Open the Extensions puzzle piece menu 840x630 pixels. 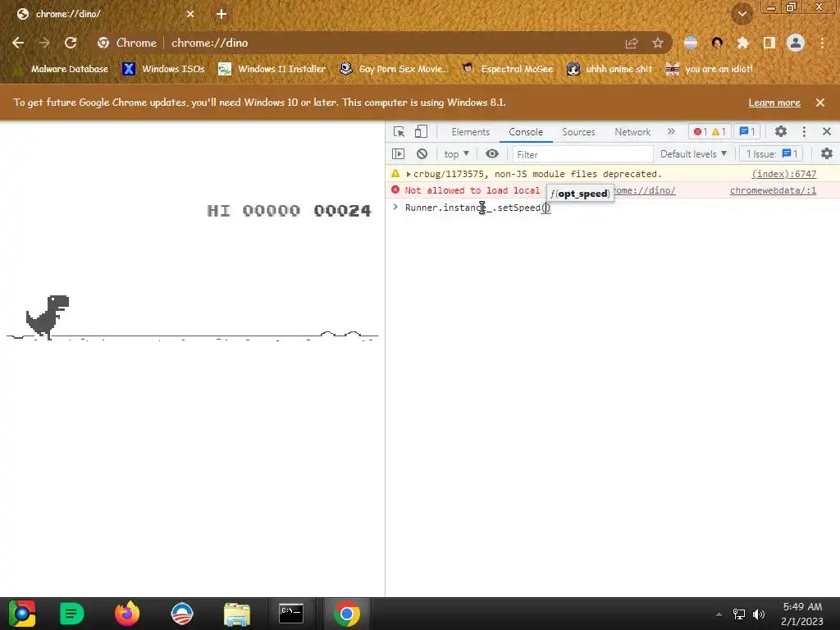click(x=742, y=43)
